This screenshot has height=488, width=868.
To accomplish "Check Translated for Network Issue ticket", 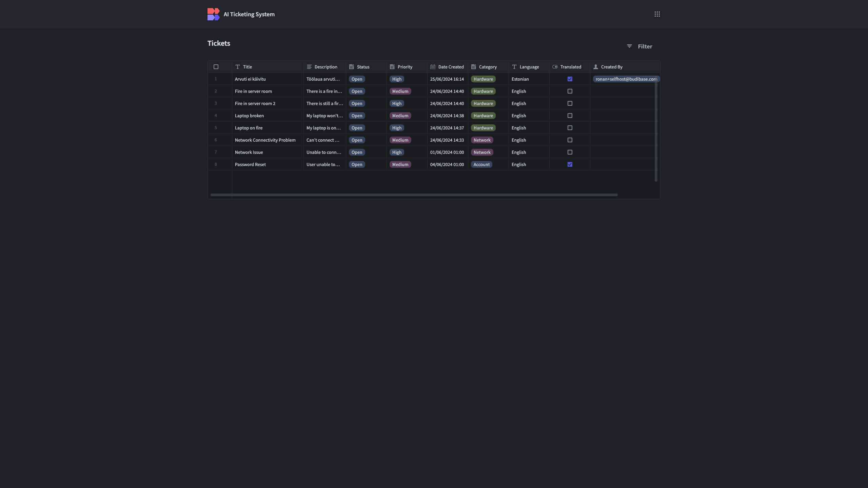I will click(x=570, y=152).
